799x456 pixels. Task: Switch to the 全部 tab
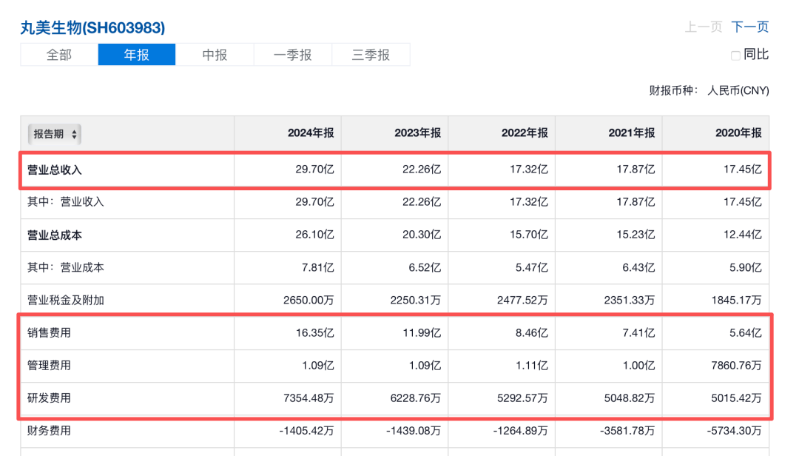(59, 55)
